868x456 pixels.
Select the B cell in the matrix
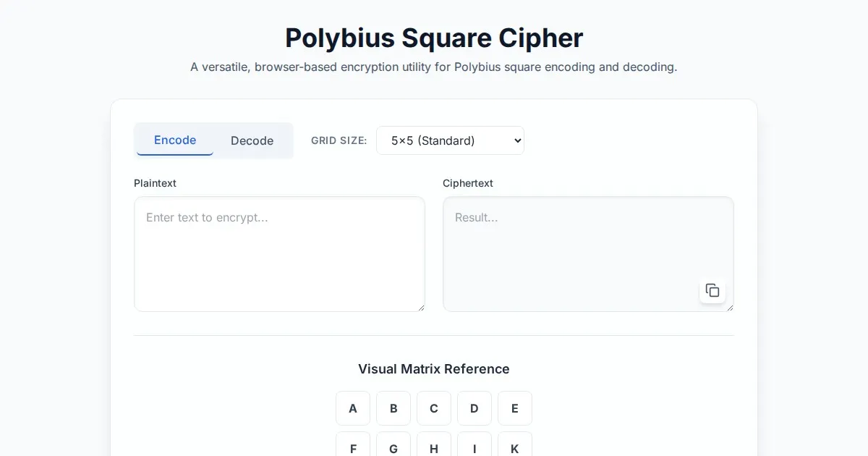[x=393, y=408]
